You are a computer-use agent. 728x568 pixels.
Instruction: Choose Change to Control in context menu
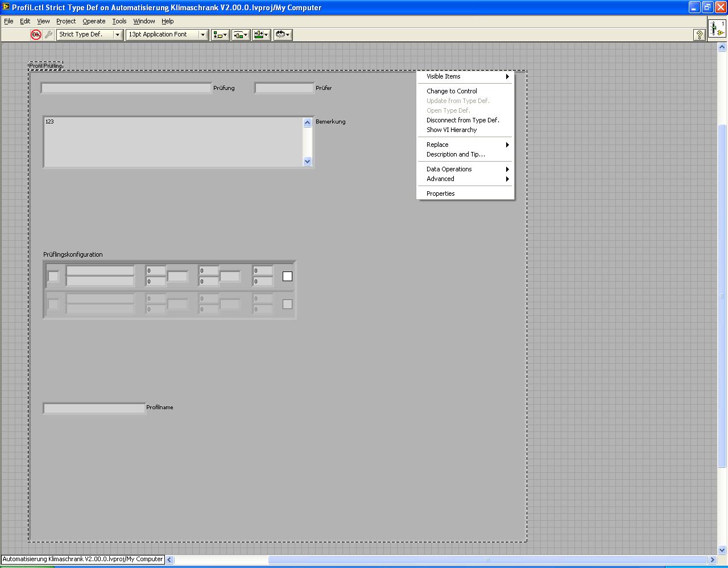point(466,91)
